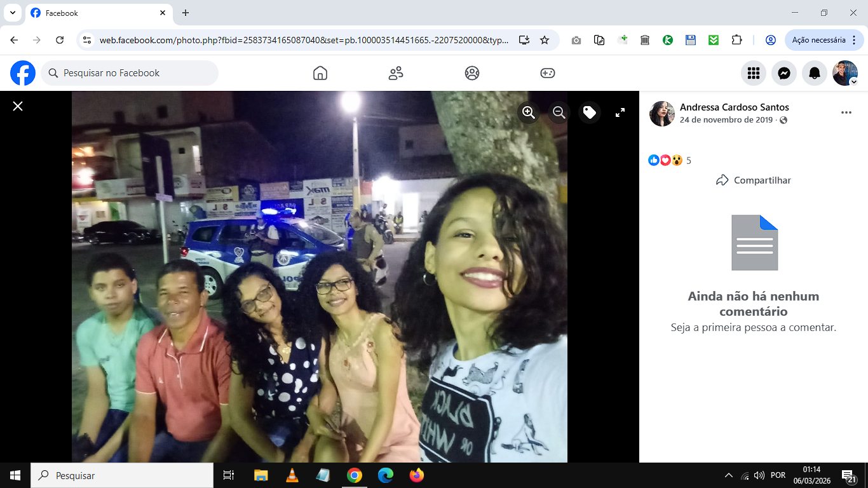This screenshot has width=868, height=488.
Task: Close the photo viewer
Action: point(18,106)
